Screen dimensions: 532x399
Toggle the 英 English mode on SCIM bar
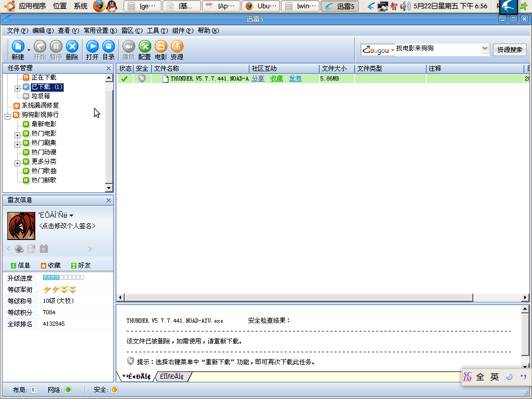[495, 377]
